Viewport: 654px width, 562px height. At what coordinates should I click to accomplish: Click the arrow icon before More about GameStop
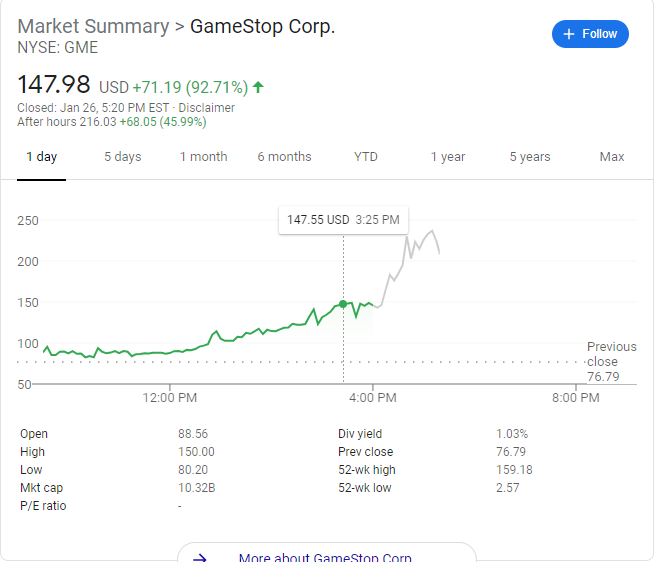[200, 558]
